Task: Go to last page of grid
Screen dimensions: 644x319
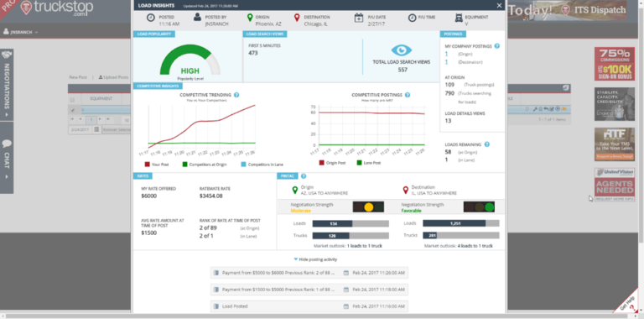Action: coord(108,119)
